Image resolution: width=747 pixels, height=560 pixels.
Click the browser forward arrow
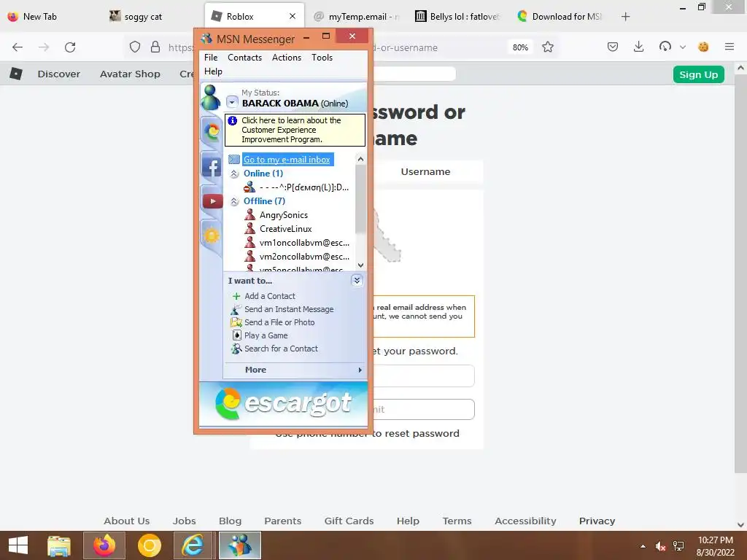[44, 47]
